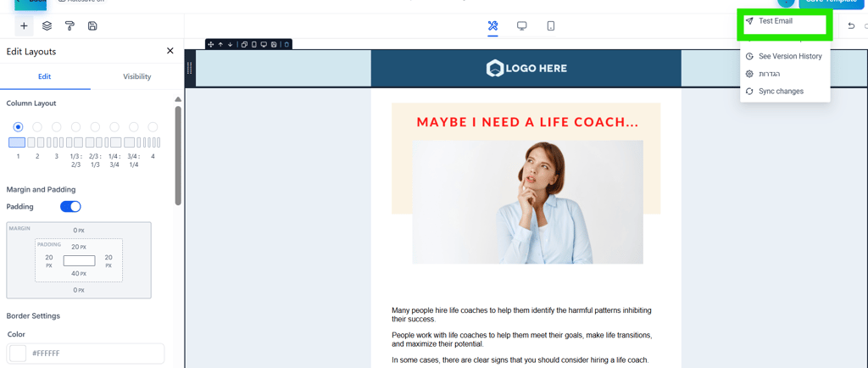Click the paragraph starting 'People work with life coaches'
This screenshot has height=368, width=868.
click(x=522, y=340)
